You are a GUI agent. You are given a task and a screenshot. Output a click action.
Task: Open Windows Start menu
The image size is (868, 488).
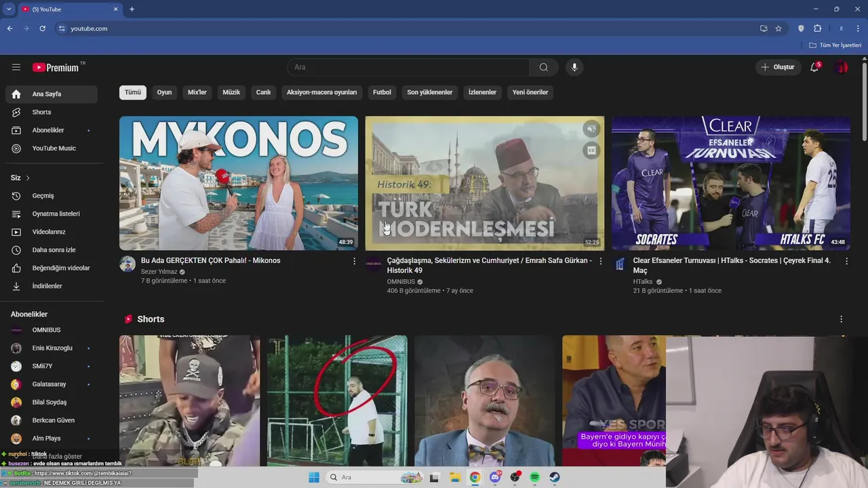coord(314,477)
